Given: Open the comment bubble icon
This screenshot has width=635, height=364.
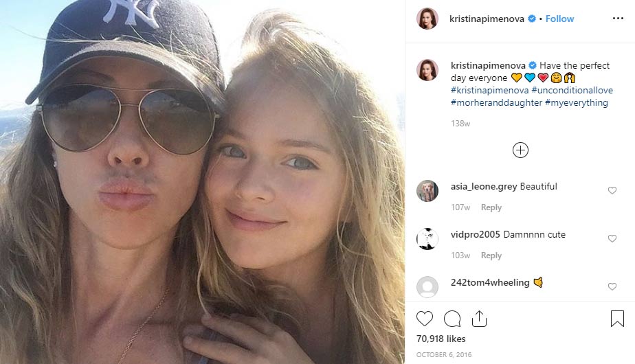Looking at the screenshot, I should [x=452, y=319].
